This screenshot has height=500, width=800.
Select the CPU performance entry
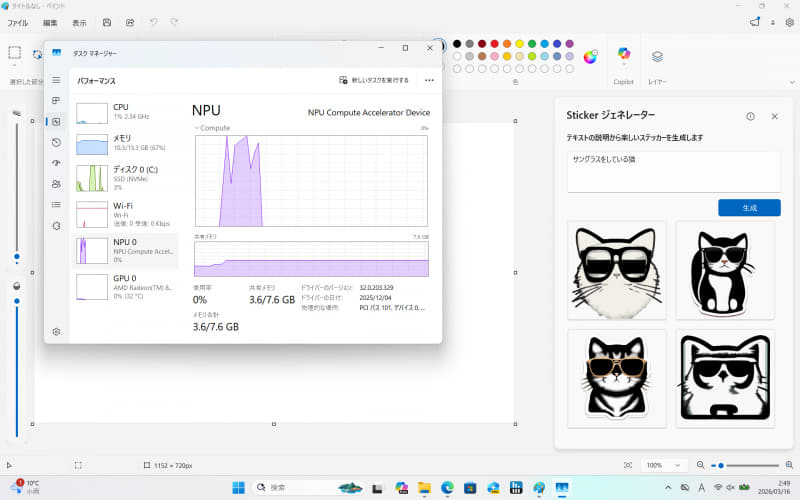126,113
